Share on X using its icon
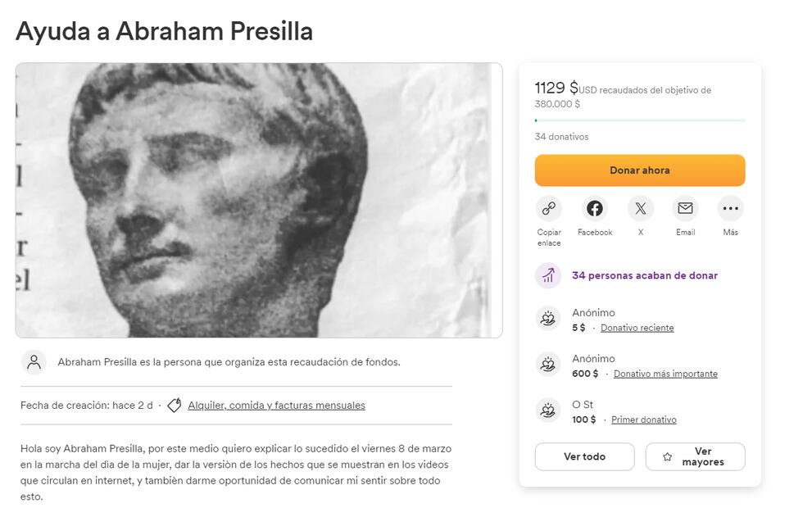812x508 pixels. coord(640,208)
